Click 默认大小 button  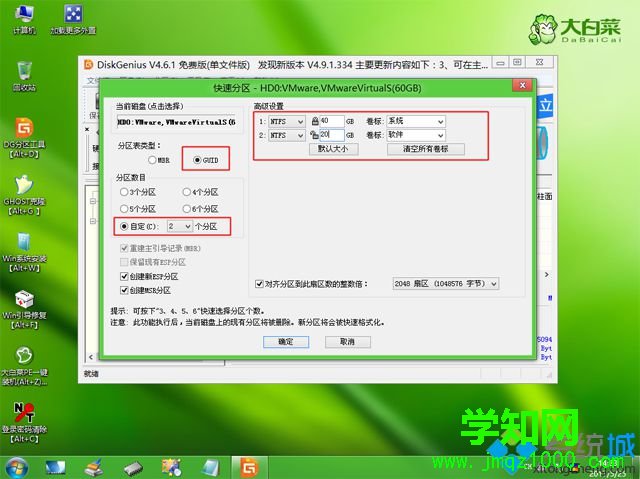pos(333,149)
